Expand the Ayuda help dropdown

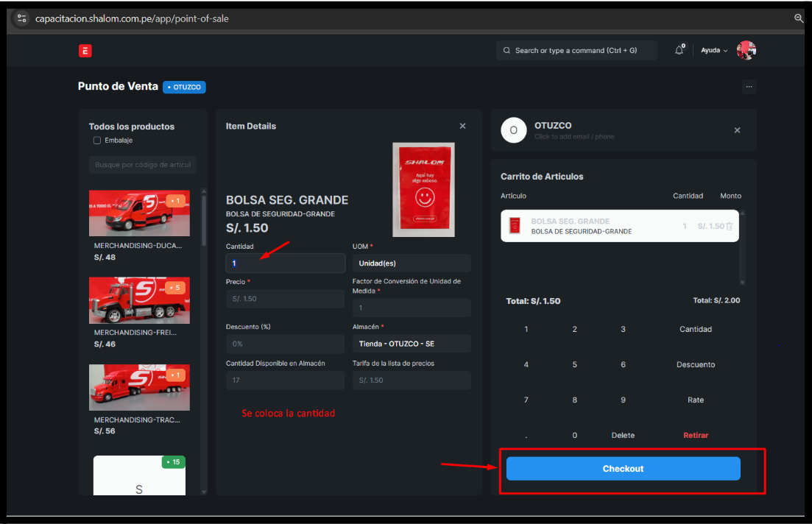click(x=714, y=51)
